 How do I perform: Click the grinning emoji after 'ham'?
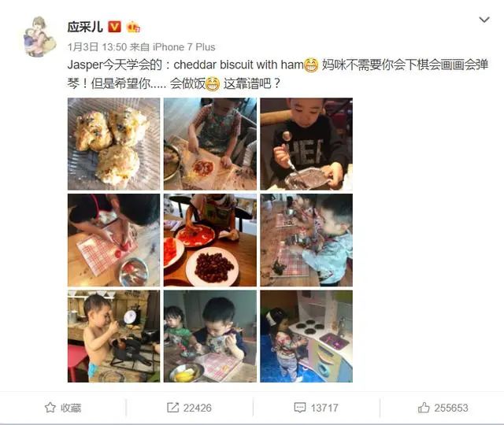[311, 65]
